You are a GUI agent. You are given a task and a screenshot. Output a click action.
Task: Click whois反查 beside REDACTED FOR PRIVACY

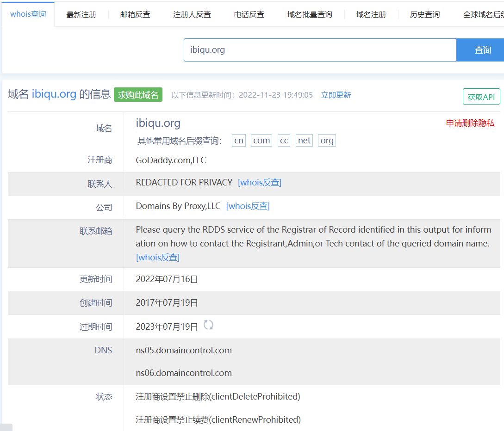click(x=259, y=182)
